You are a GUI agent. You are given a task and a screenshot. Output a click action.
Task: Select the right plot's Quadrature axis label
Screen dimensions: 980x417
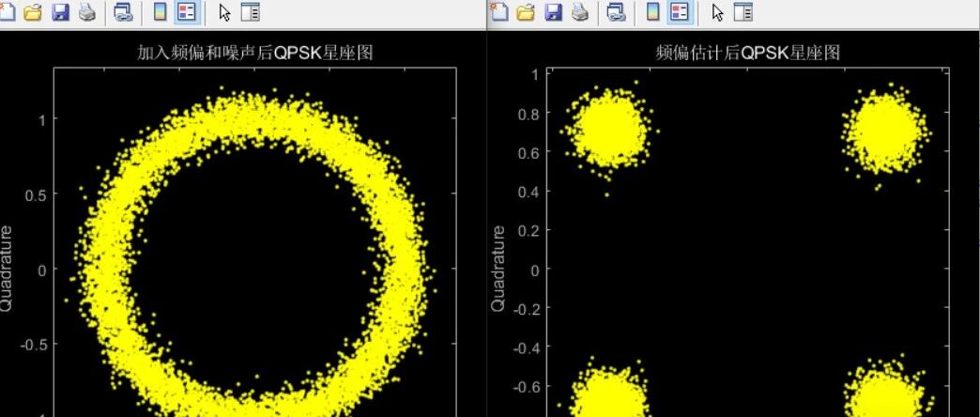click(498, 269)
